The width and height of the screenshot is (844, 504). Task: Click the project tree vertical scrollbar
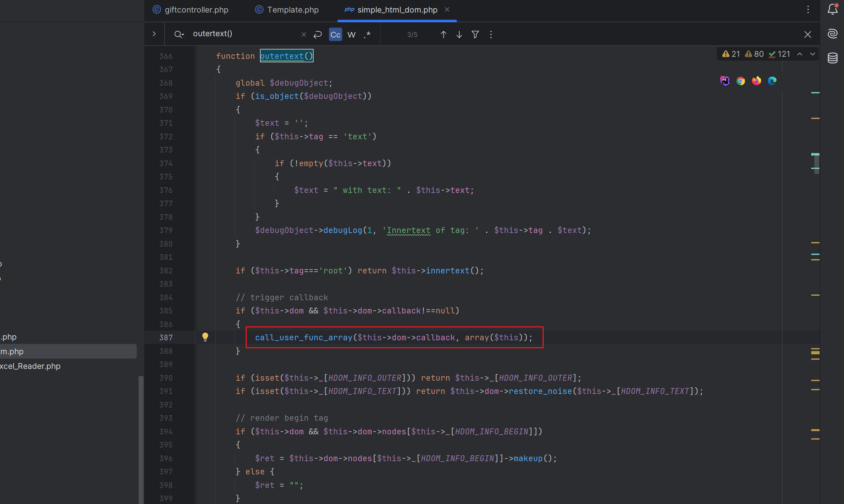click(x=141, y=440)
